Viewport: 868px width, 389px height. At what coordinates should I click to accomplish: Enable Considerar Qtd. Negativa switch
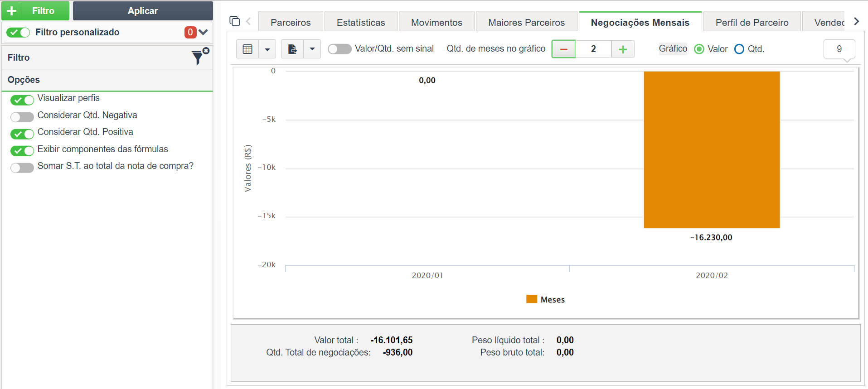click(x=22, y=117)
